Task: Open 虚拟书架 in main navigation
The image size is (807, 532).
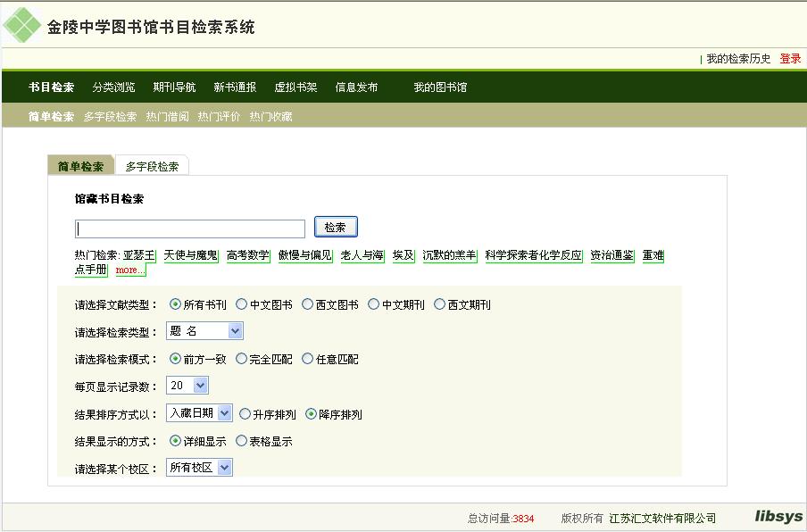Action: 296,87
